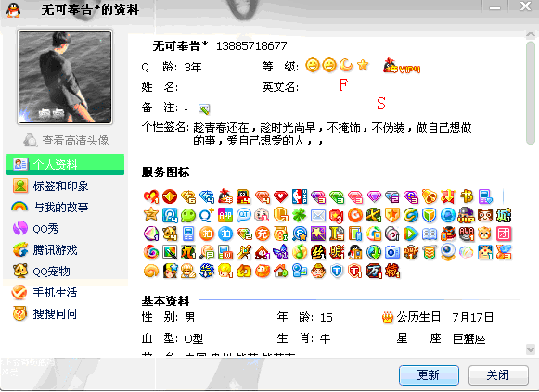
Task: Click the blood type value O型
Action: click(x=194, y=339)
